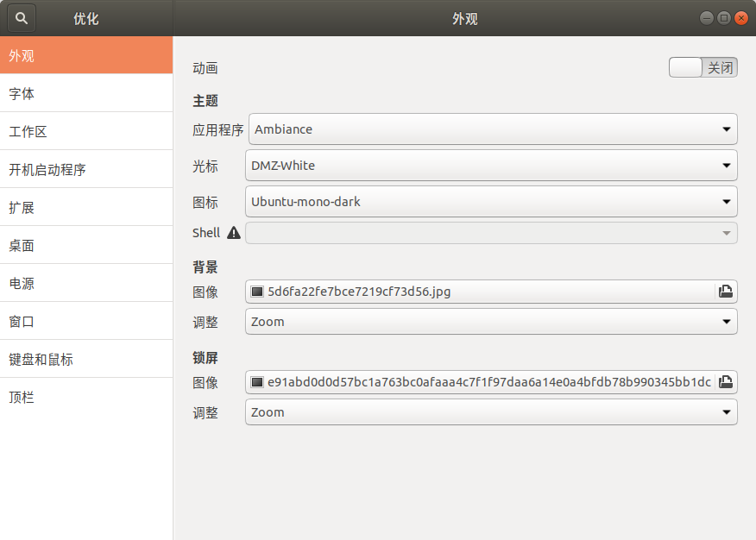Click lock screen image thumbnail icon
The height and width of the screenshot is (540, 756).
point(257,382)
